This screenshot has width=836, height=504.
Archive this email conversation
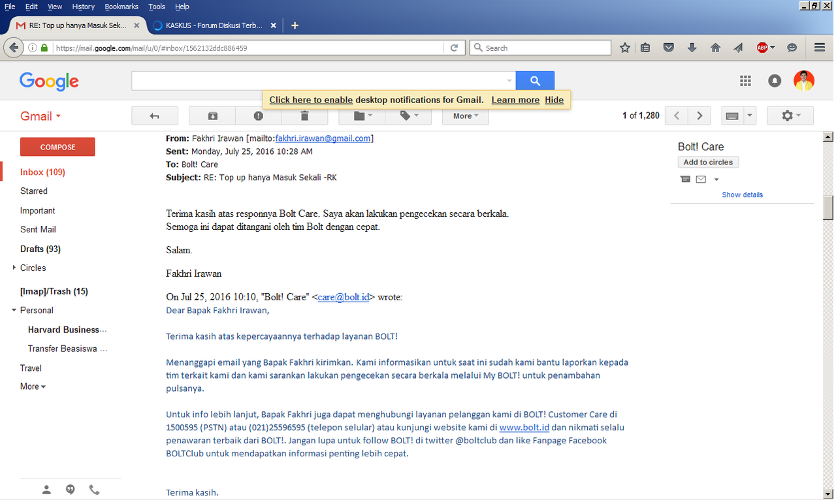click(x=212, y=116)
